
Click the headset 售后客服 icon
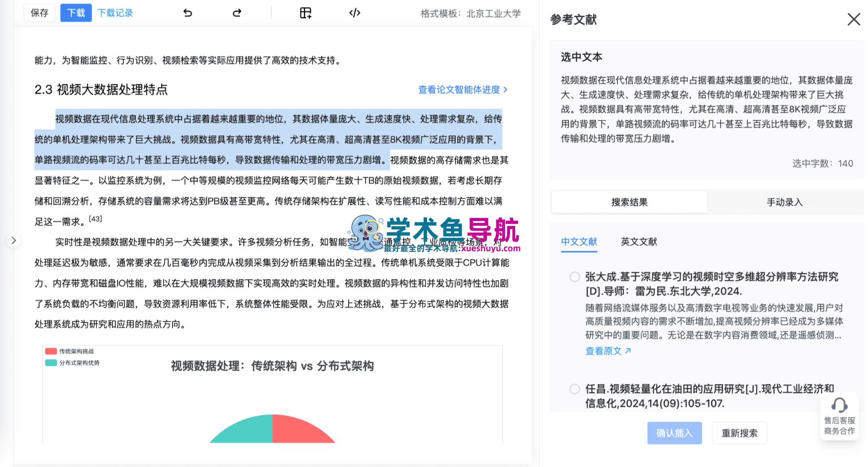[839, 406]
